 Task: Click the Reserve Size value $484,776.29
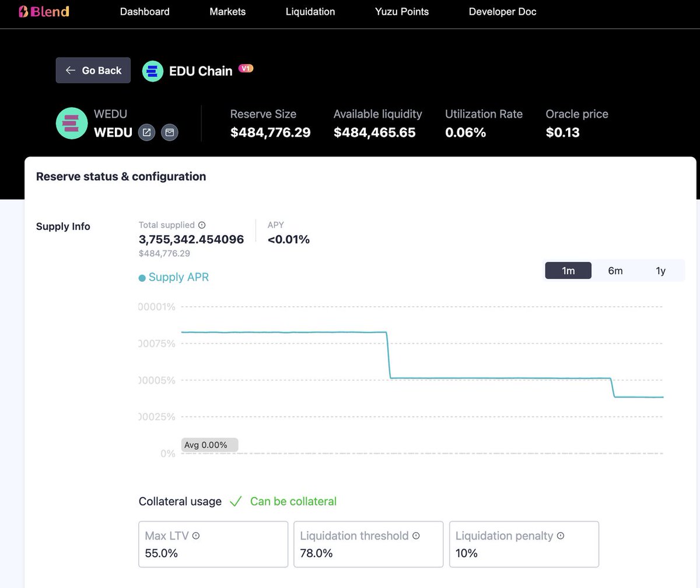pyautogui.click(x=271, y=132)
